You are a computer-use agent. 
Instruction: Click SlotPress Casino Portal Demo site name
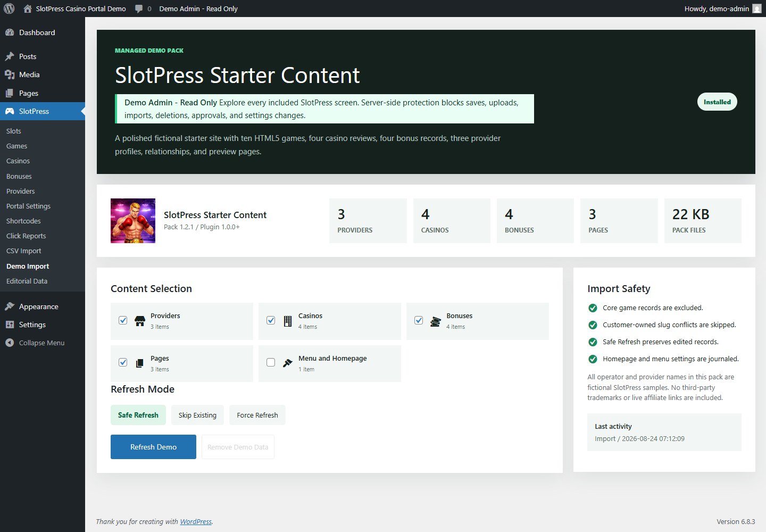(x=81, y=9)
